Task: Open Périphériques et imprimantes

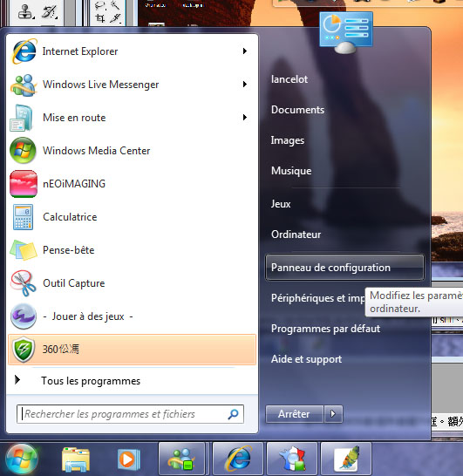Action: tap(317, 298)
